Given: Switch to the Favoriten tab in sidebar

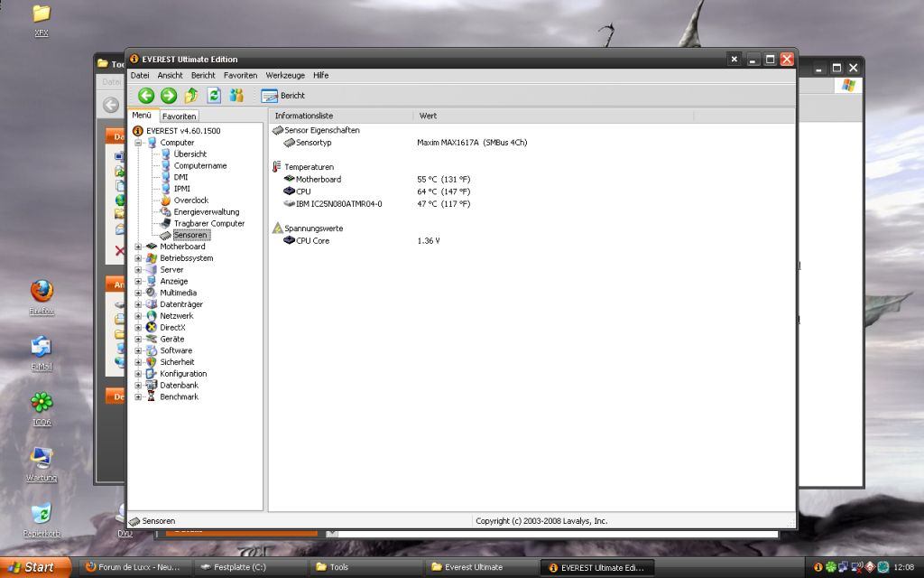Looking at the screenshot, I should pos(180,117).
